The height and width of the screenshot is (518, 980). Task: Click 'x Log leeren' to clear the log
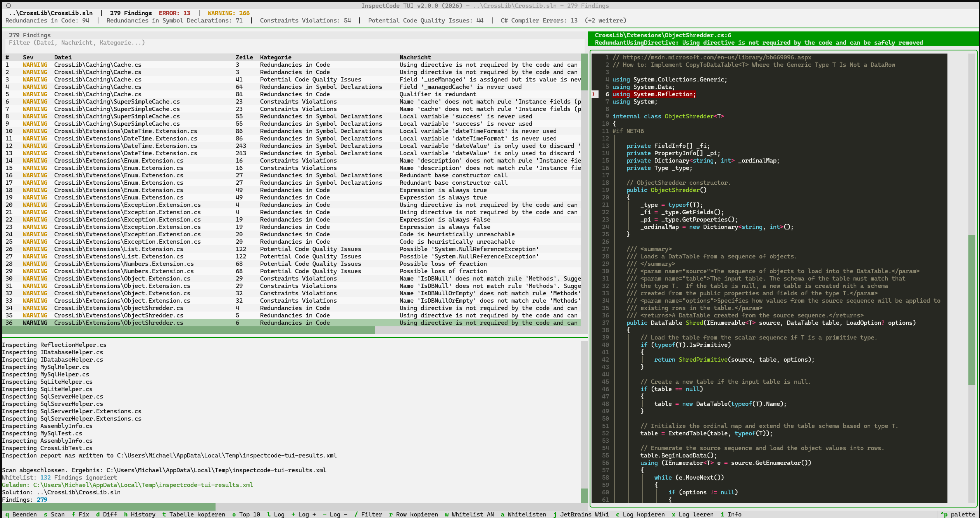[x=693, y=514]
